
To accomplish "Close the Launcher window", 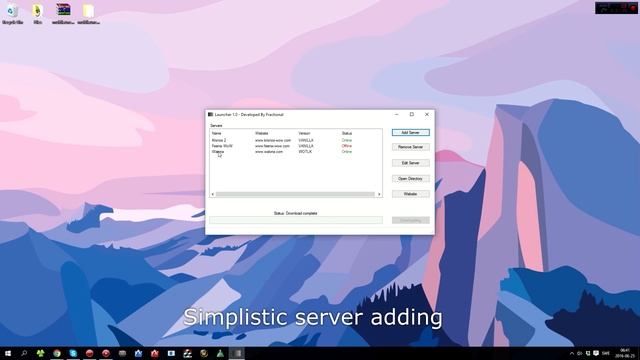I will pos(427,115).
